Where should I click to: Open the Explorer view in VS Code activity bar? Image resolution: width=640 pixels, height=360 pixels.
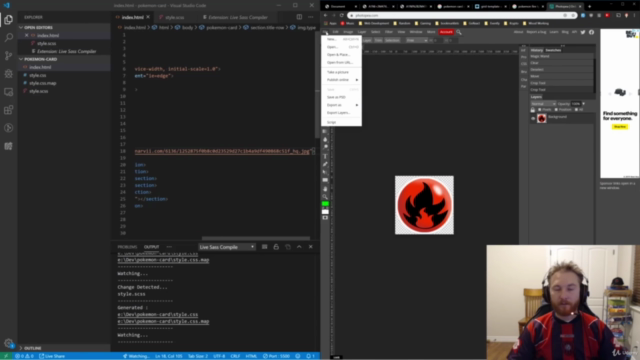(x=8, y=20)
